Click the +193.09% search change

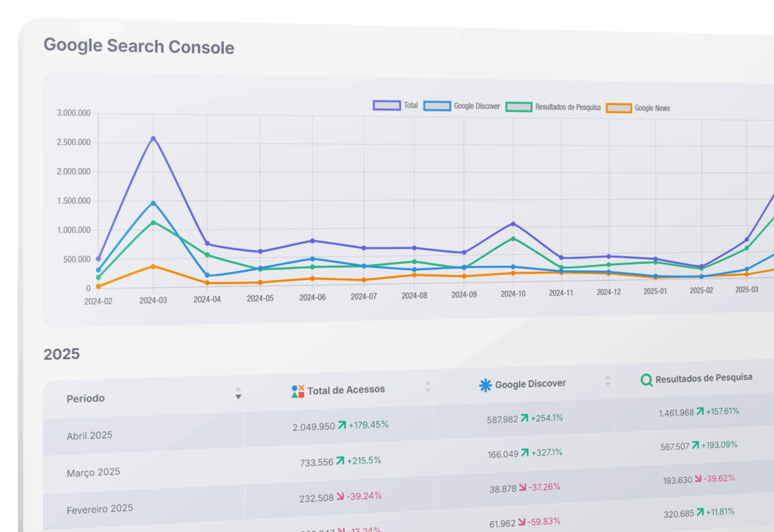[x=719, y=445]
